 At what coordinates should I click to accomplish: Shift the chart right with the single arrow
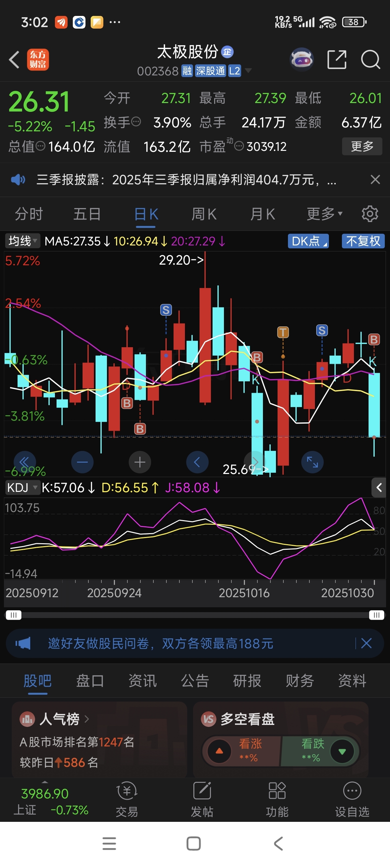[255, 462]
